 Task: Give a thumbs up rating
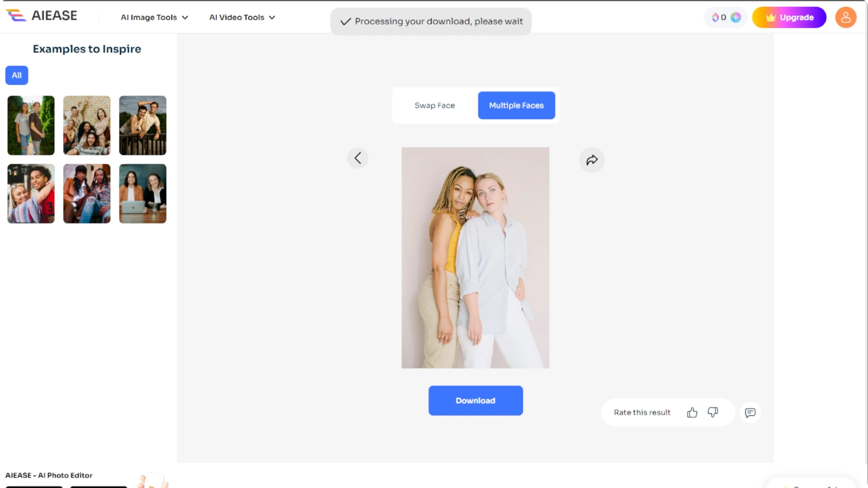692,412
